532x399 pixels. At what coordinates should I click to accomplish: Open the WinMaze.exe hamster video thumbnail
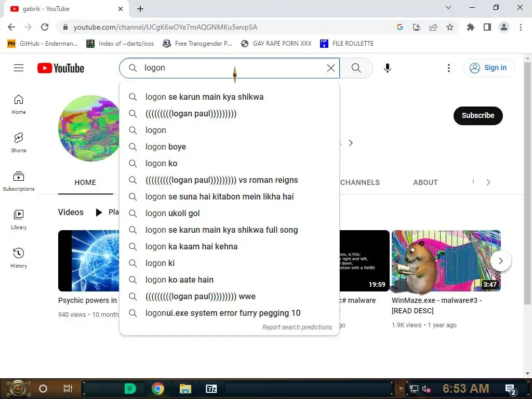click(x=446, y=261)
